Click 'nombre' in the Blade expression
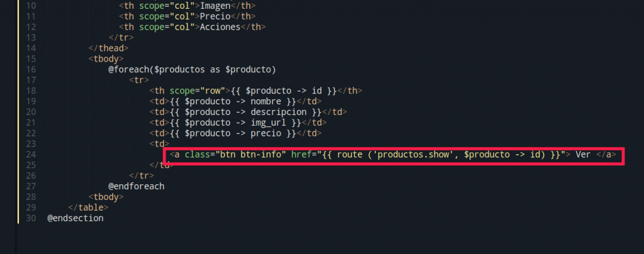 [265, 101]
